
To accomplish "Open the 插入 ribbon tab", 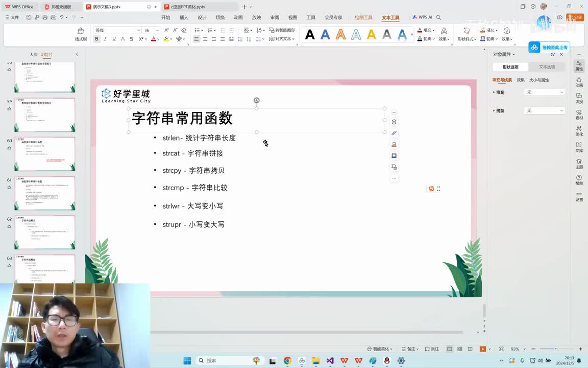I will pyautogui.click(x=184, y=17).
